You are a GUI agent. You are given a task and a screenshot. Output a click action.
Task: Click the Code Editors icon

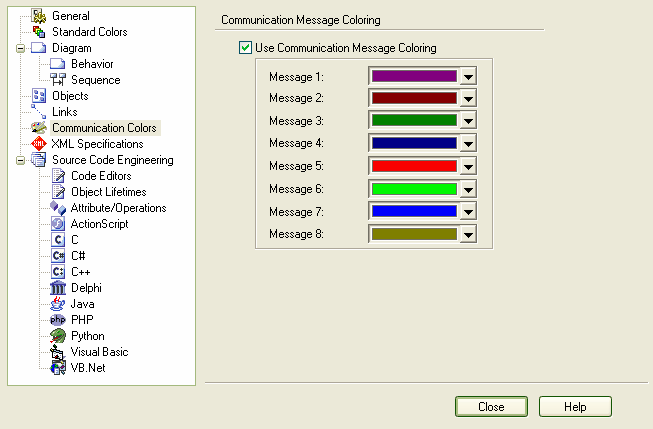coord(58,176)
